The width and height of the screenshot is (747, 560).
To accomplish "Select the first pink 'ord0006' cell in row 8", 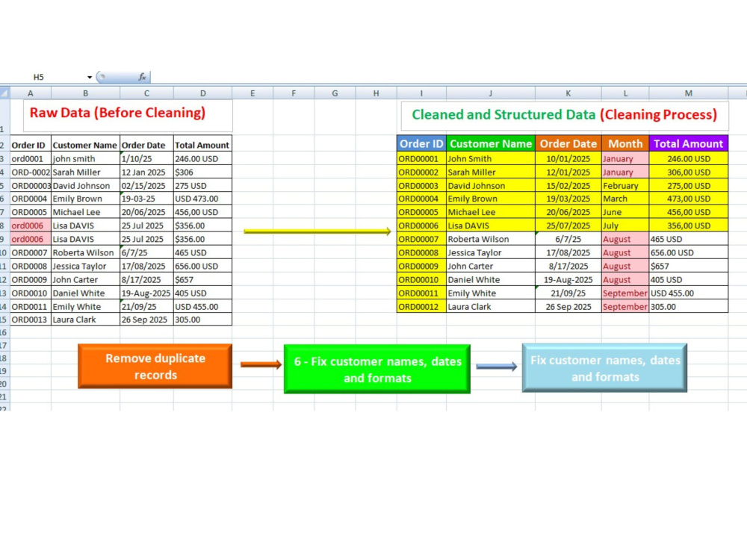I will pos(31,225).
